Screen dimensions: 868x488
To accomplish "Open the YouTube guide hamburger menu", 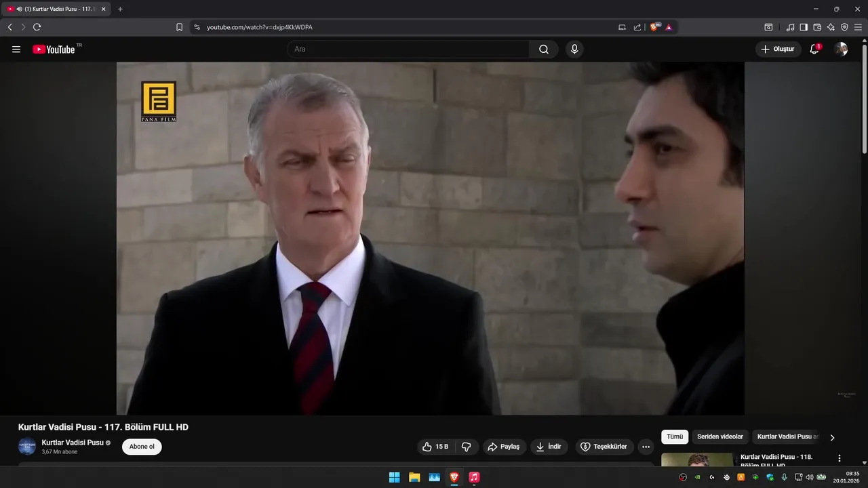I will (16, 49).
